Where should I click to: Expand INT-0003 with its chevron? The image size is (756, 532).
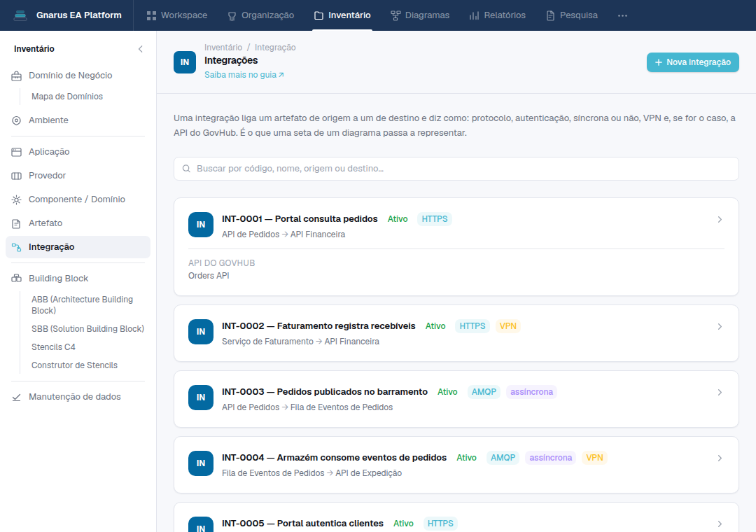pos(720,392)
